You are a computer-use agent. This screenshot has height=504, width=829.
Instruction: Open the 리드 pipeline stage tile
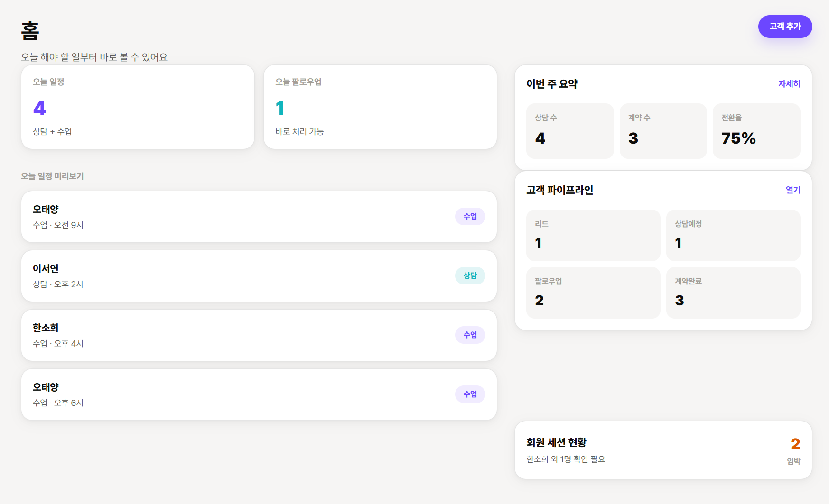(593, 236)
